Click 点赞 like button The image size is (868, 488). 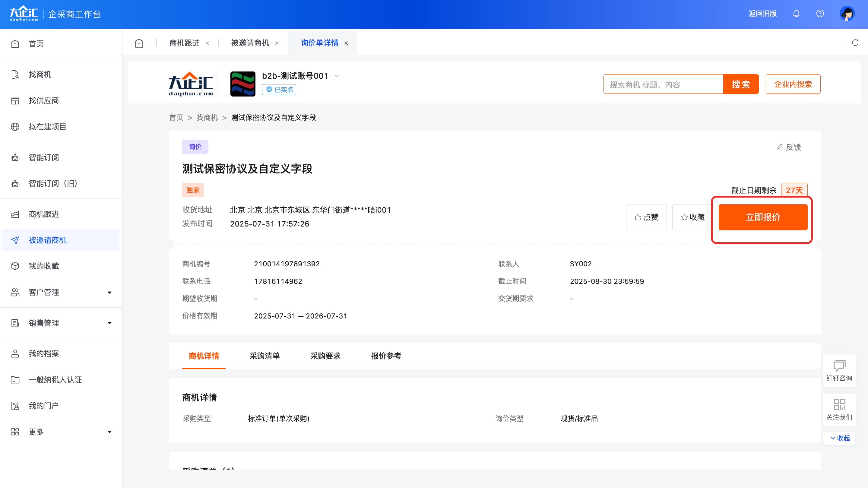646,217
